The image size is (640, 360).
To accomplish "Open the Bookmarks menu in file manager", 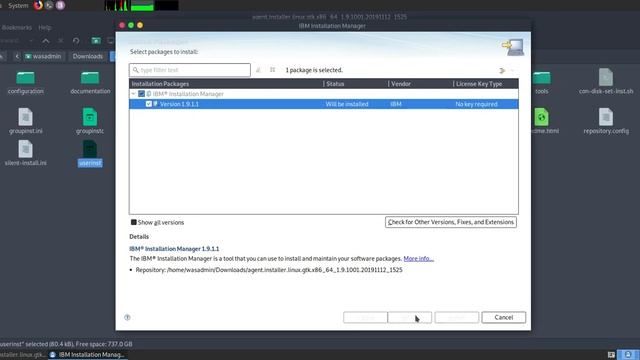I will 17,27.
